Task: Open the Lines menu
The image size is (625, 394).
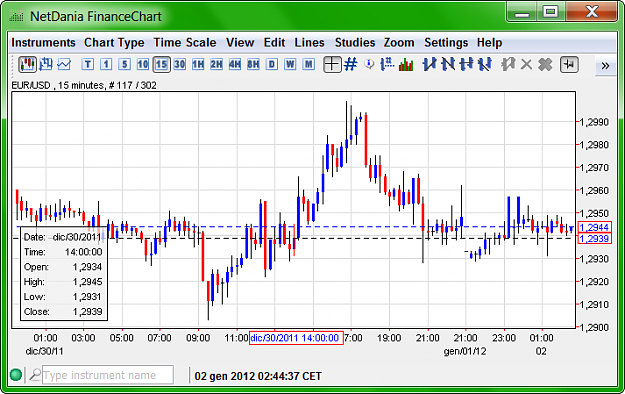Action: 309,42
